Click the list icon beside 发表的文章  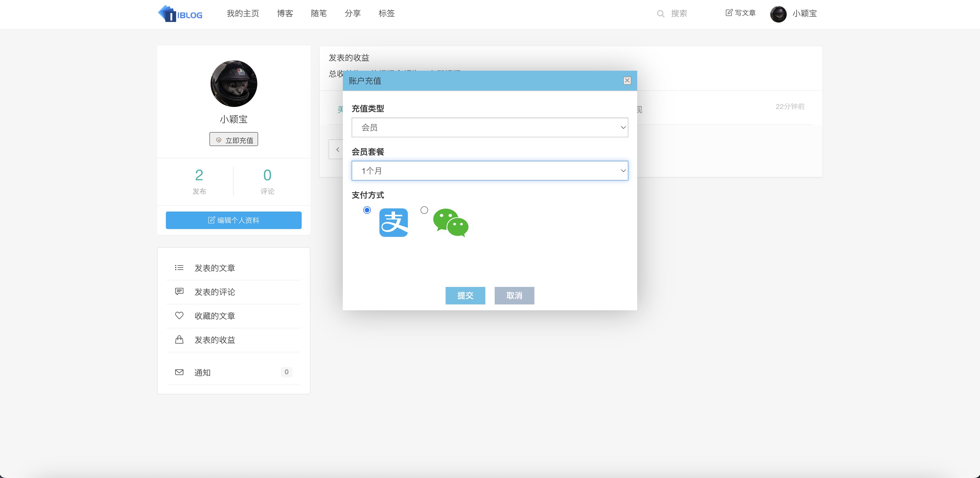[x=179, y=268]
